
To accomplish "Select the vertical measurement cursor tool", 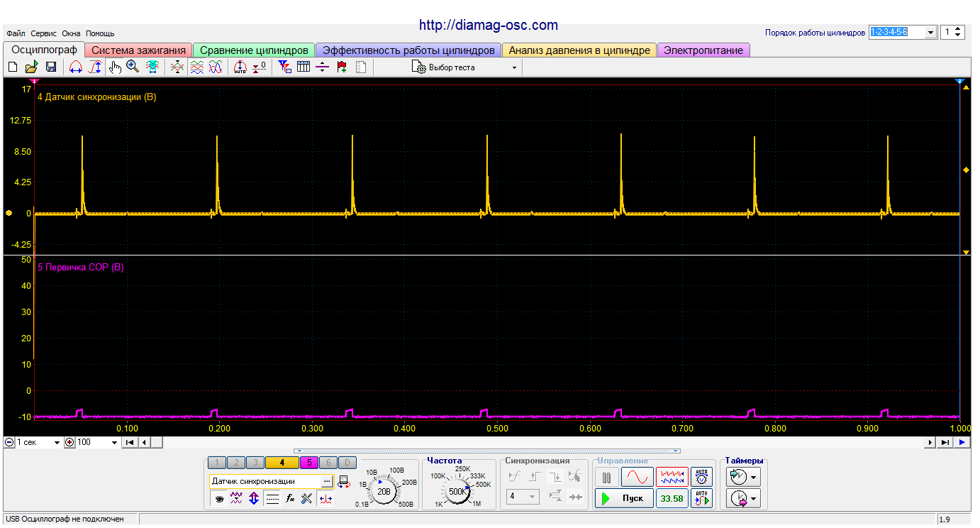I will 94,67.
